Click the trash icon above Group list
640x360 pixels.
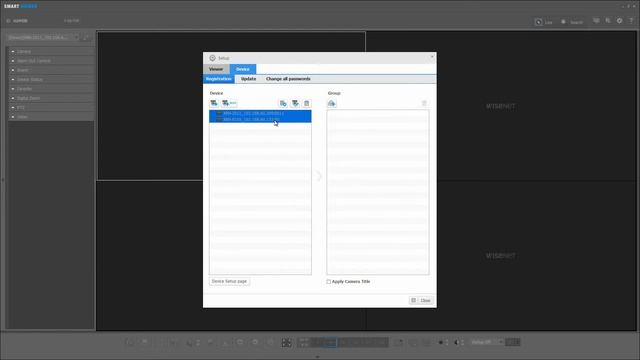pyautogui.click(x=424, y=103)
